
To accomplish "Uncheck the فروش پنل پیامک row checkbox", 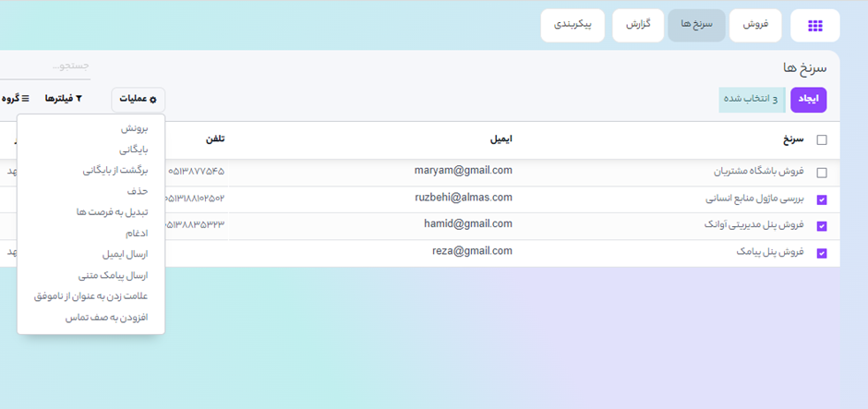I will [x=822, y=252].
